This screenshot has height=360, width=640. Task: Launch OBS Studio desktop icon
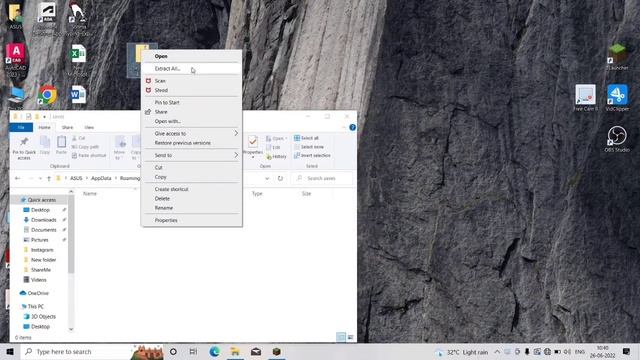[617, 138]
